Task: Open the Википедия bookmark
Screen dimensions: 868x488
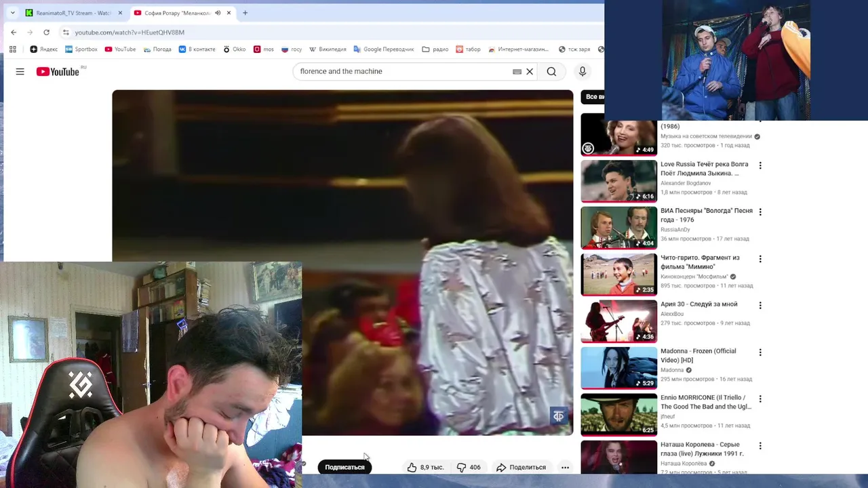Action: [x=328, y=49]
